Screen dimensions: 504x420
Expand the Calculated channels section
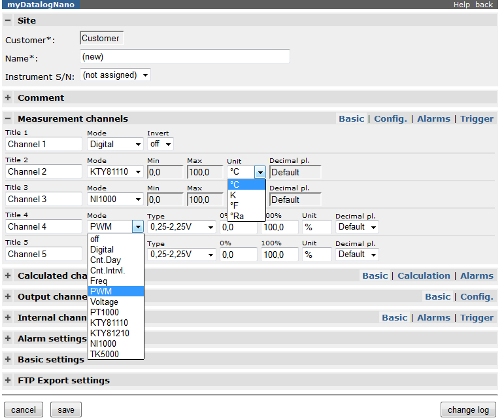8,275
